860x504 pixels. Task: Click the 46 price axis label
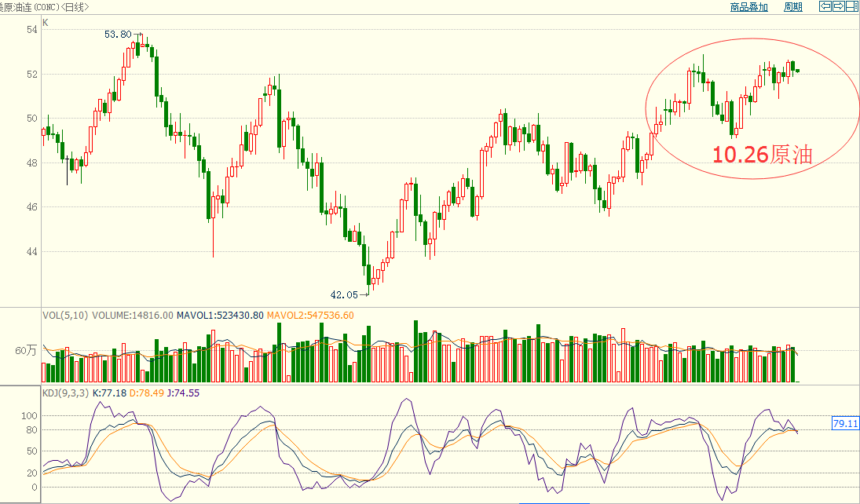32,207
